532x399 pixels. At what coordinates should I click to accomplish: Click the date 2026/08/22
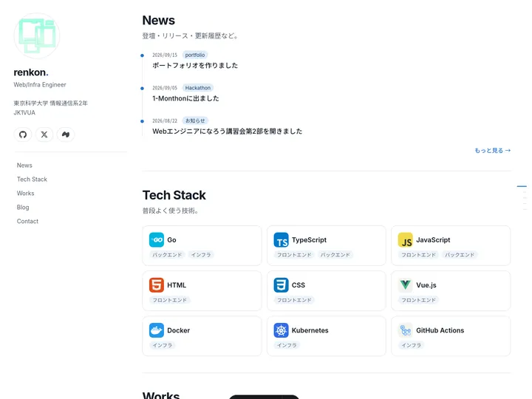(165, 120)
